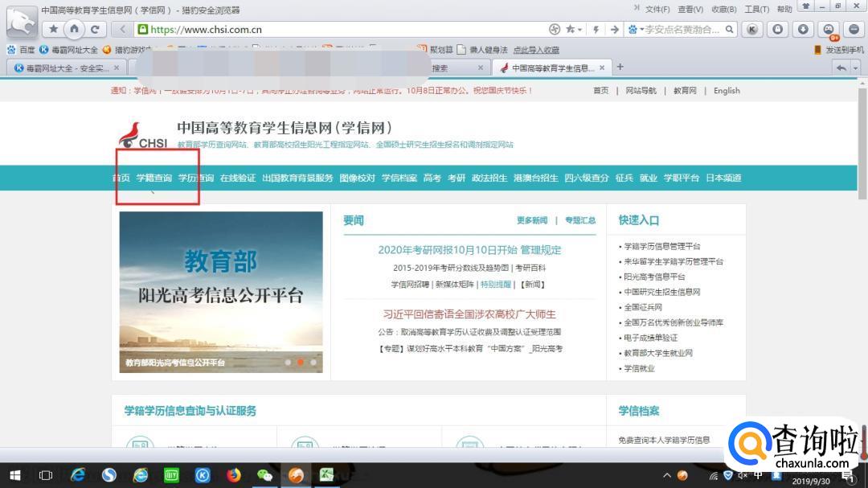868x488 pixels.
Task: Click the user avatar toolbar icon with badge
Action: pyautogui.click(x=829, y=30)
